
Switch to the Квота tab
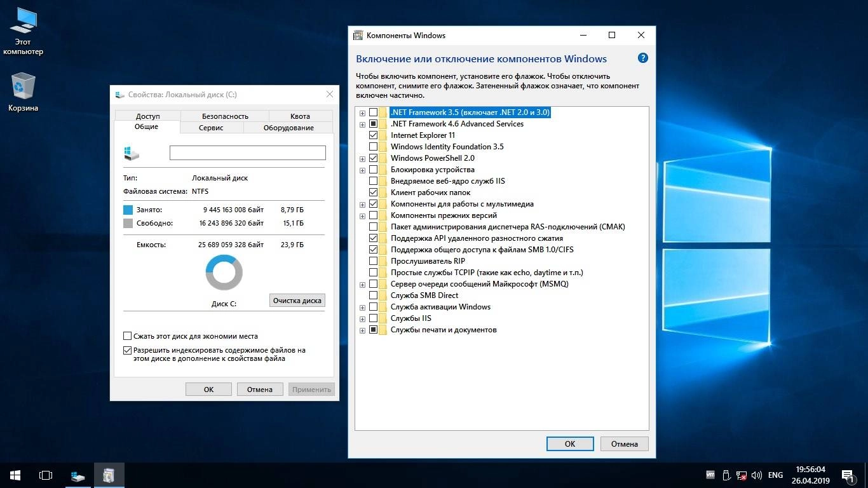coord(300,116)
